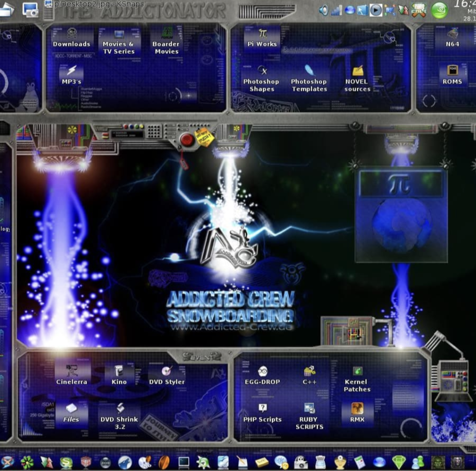Open the chat bubble dock icon
This screenshot has height=471, width=476.
(281, 463)
